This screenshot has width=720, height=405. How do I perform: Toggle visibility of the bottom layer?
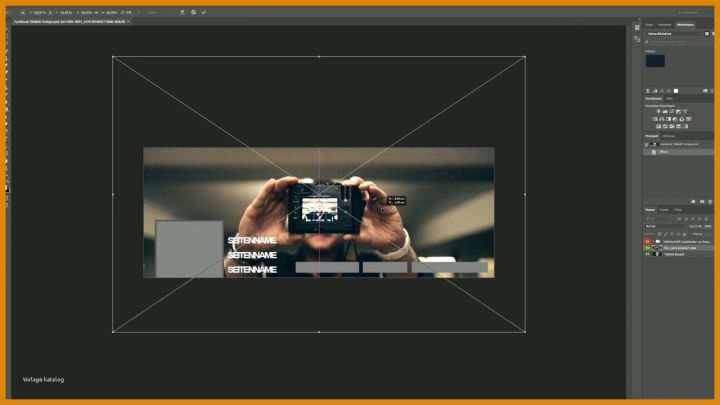point(647,254)
